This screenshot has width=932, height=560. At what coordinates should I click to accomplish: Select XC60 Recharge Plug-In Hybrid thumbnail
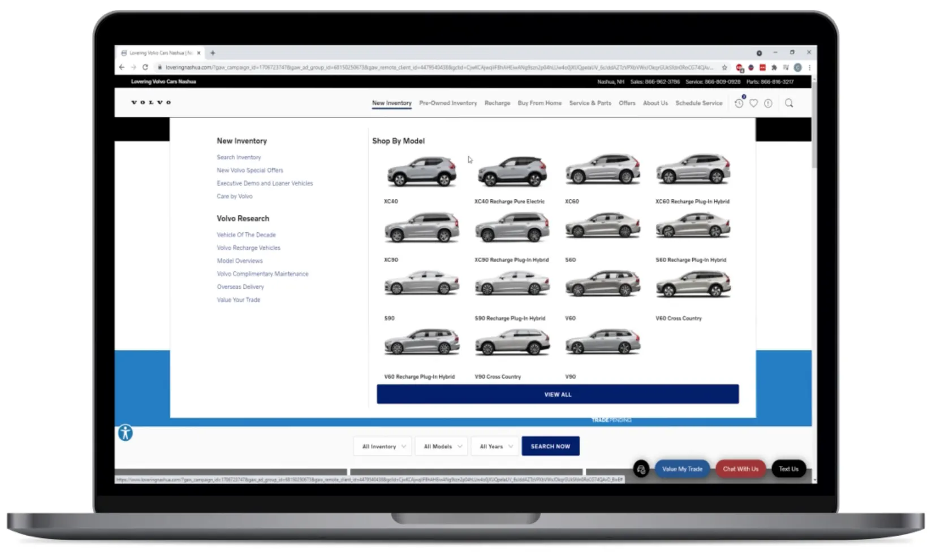(693, 169)
